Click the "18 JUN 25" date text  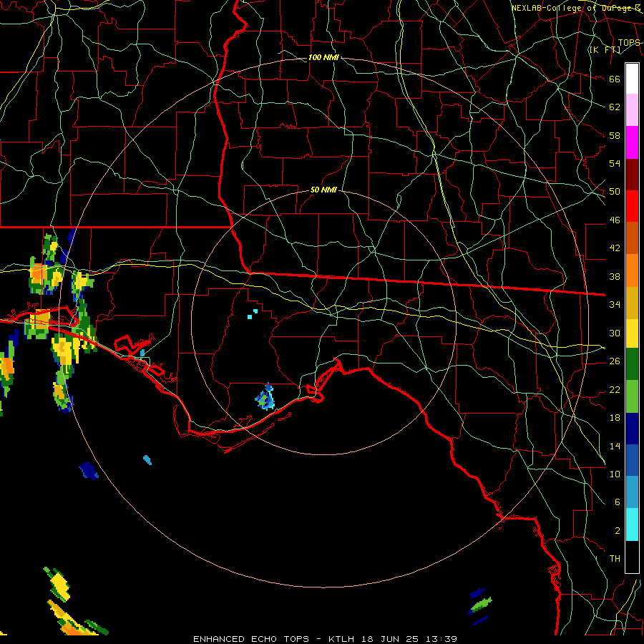pos(390,639)
